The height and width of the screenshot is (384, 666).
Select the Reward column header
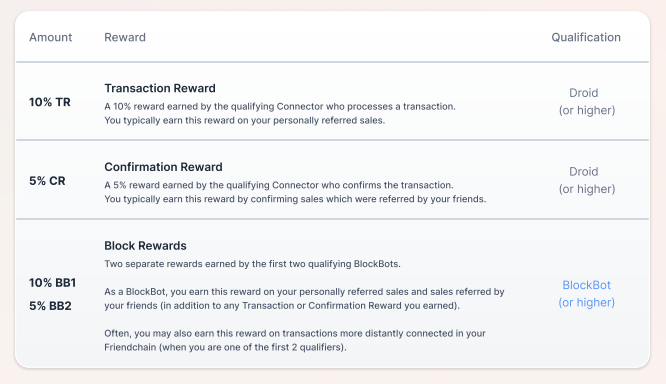[125, 37]
